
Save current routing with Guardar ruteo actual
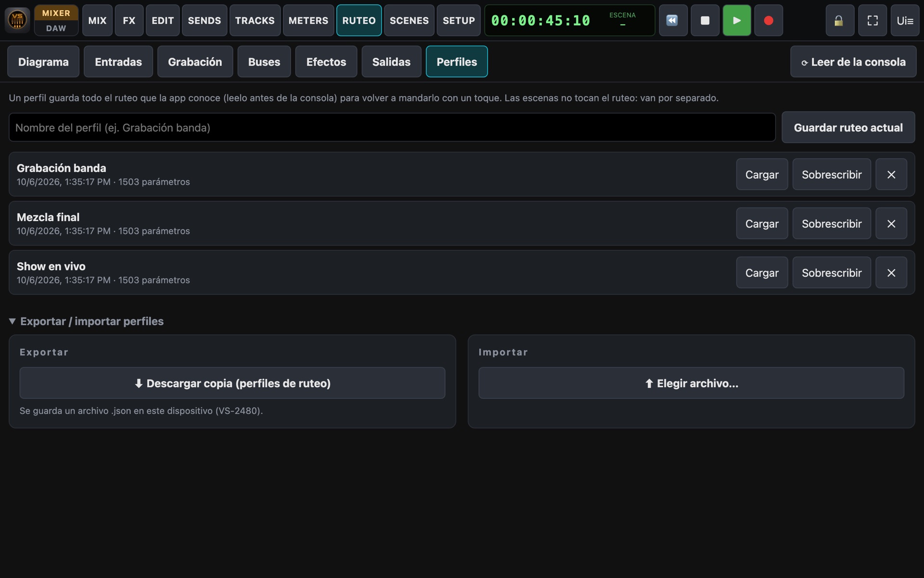tap(848, 127)
